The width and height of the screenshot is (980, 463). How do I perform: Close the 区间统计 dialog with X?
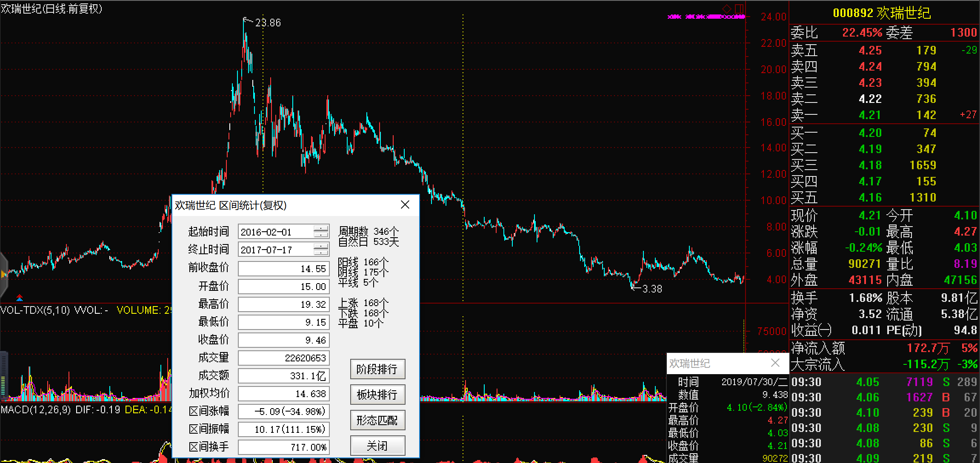[405, 205]
